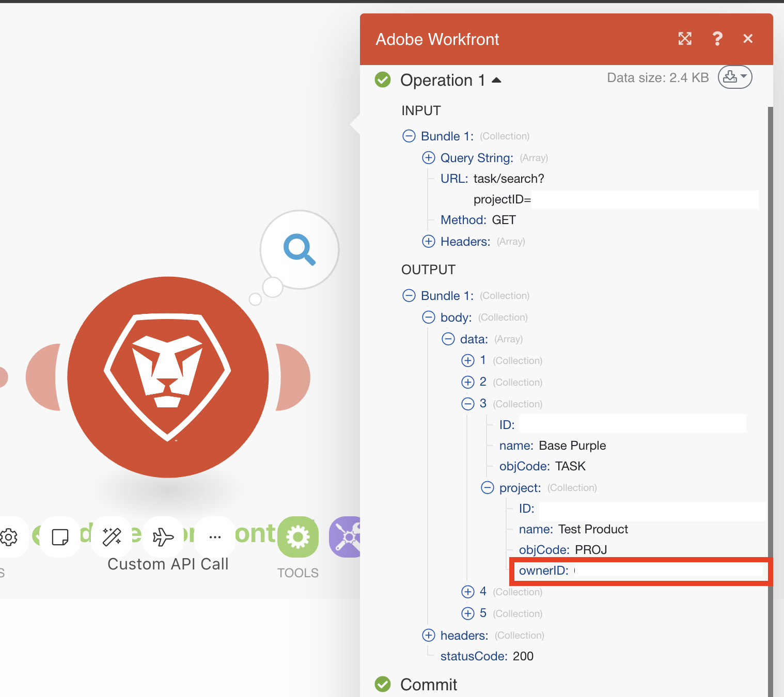This screenshot has height=697, width=784.
Task: Click the magic wand icon
Action: 111,537
